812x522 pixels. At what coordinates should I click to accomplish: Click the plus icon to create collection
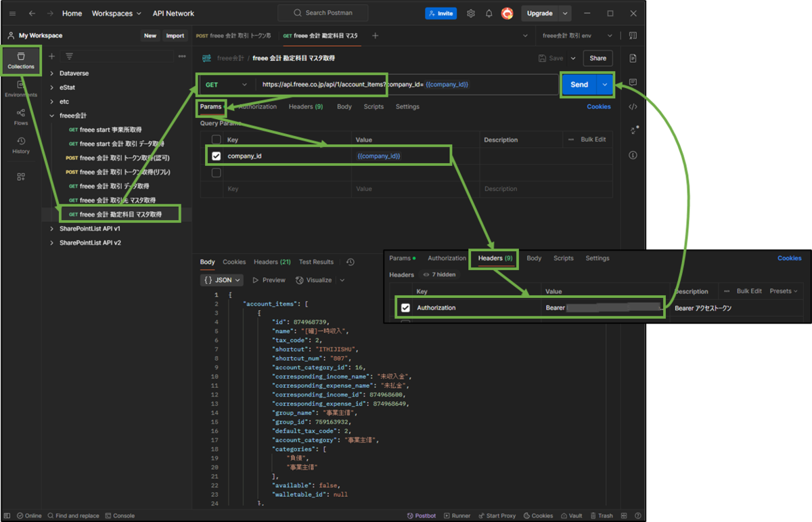coord(52,56)
